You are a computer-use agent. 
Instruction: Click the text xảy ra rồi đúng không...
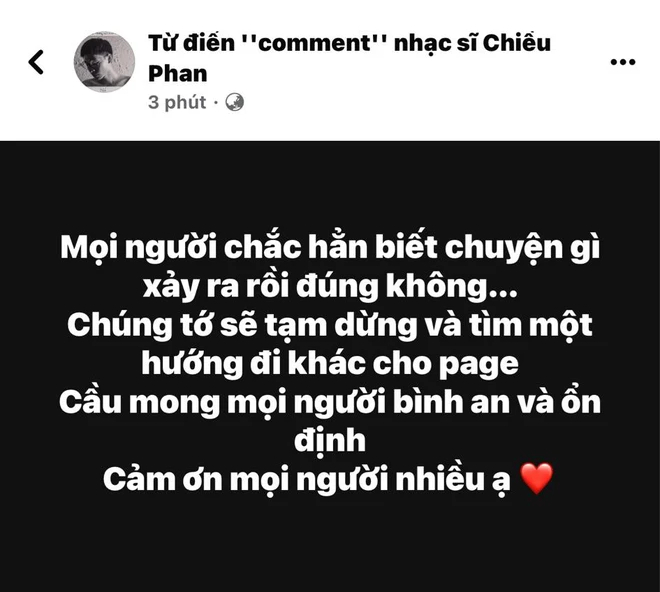[x=330, y=286]
